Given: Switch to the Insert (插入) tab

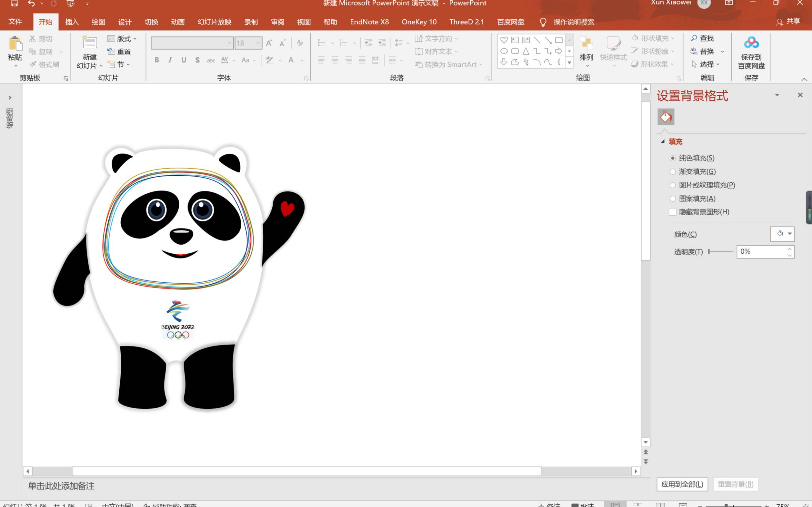Looking at the screenshot, I should tap(72, 22).
